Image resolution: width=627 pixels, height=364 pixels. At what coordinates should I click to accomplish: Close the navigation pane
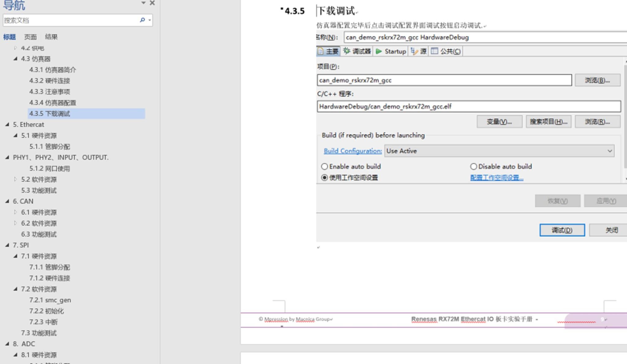pyautogui.click(x=152, y=3)
